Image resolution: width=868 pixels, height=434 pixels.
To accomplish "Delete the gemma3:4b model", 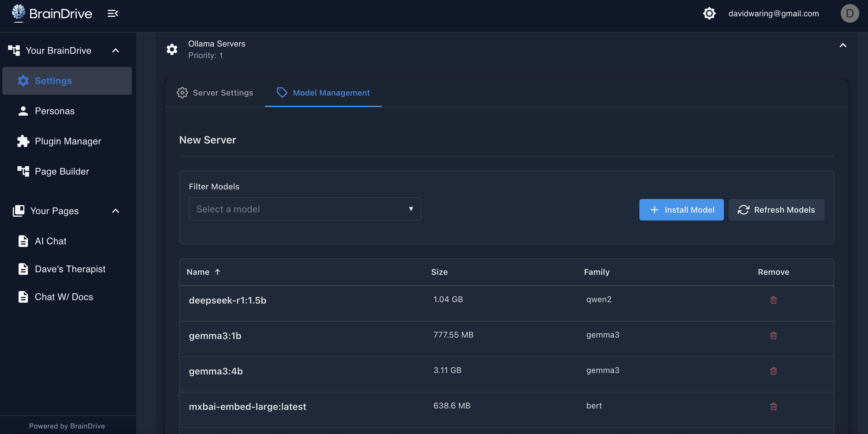I will pyautogui.click(x=773, y=371).
